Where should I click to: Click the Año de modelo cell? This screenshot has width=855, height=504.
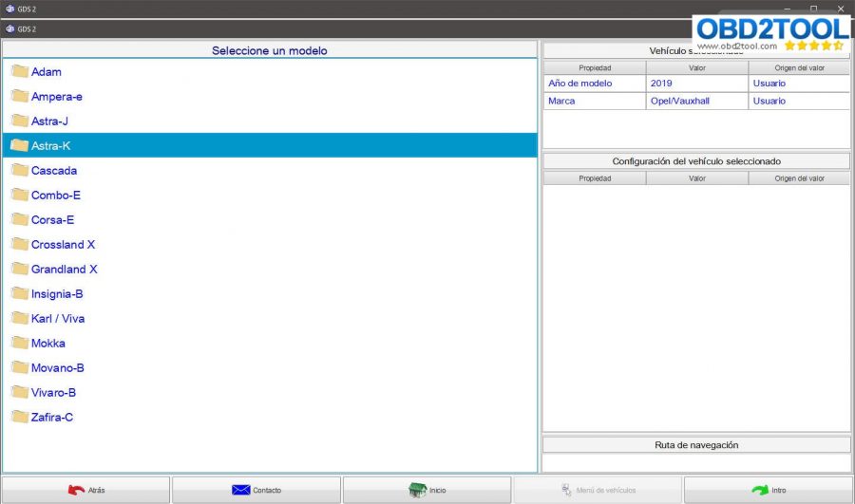coord(595,84)
